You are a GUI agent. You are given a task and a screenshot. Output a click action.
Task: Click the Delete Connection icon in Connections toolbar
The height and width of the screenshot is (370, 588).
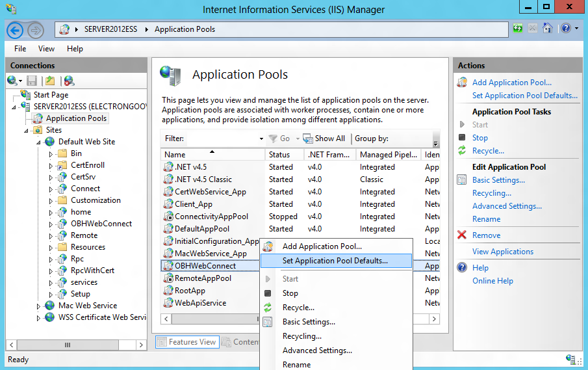(x=69, y=80)
